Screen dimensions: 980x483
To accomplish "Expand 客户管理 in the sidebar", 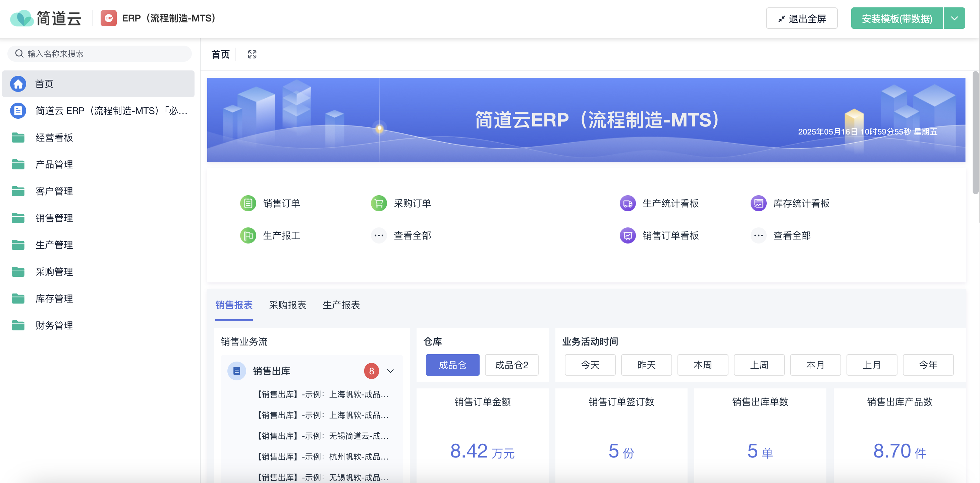I will pos(98,191).
